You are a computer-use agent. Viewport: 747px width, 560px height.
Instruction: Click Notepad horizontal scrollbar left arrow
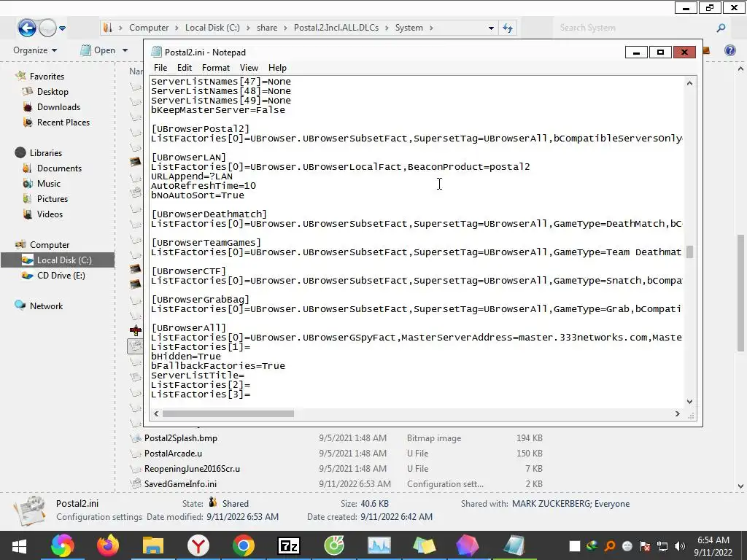pos(156,414)
